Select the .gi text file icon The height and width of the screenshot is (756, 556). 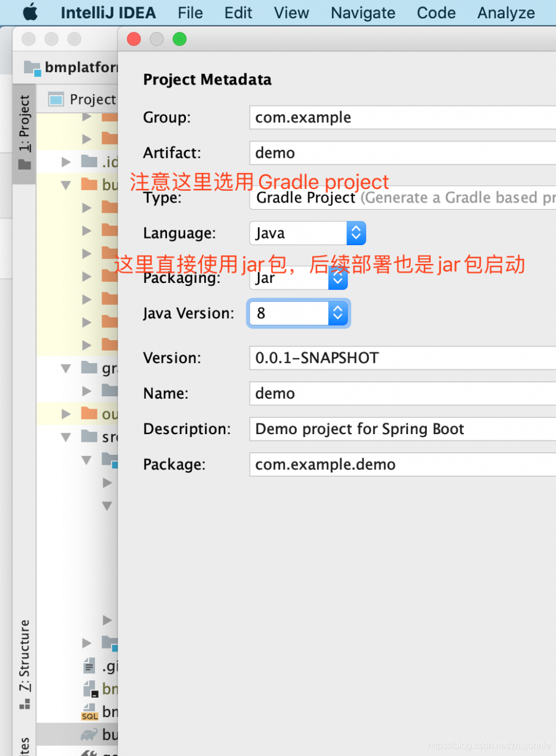pyautogui.click(x=89, y=666)
